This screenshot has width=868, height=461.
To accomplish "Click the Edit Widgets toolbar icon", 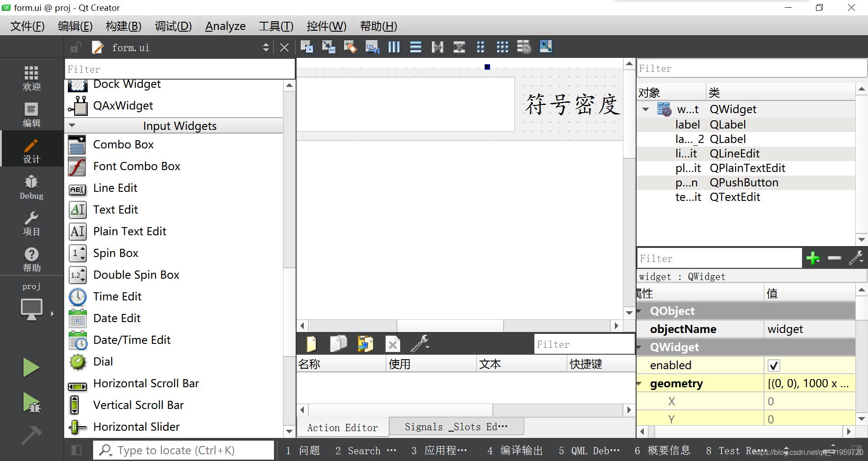I will (x=307, y=47).
